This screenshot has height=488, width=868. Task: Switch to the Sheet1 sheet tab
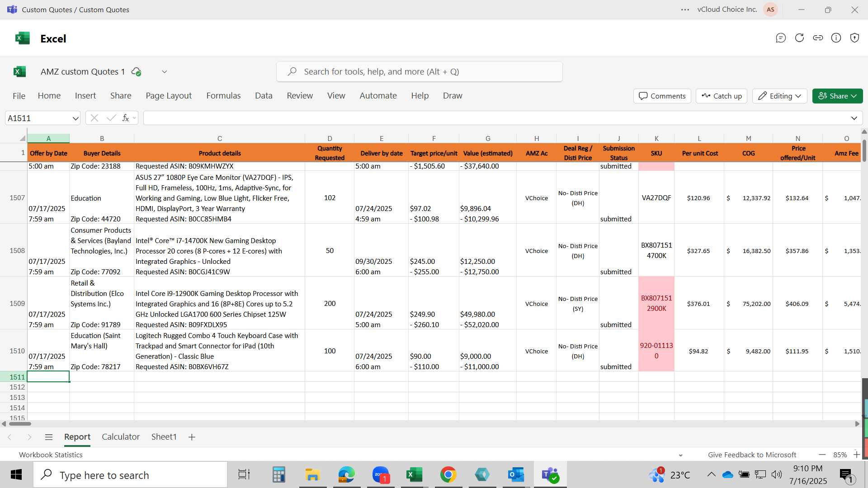[x=164, y=437]
